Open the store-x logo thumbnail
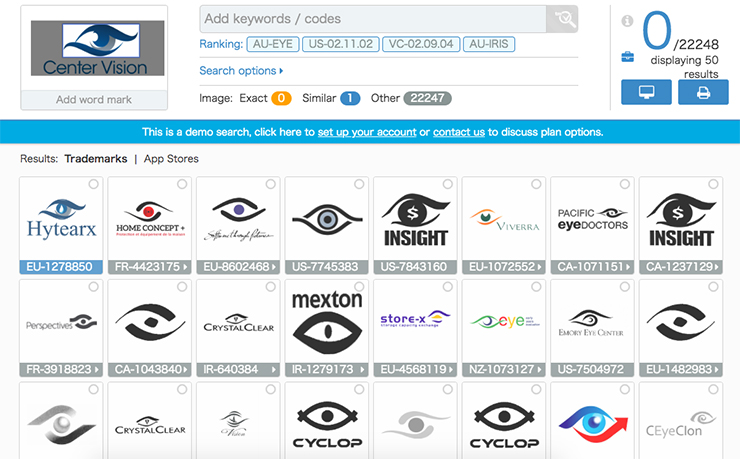The height and width of the screenshot is (459, 740). tap(415, 319)
